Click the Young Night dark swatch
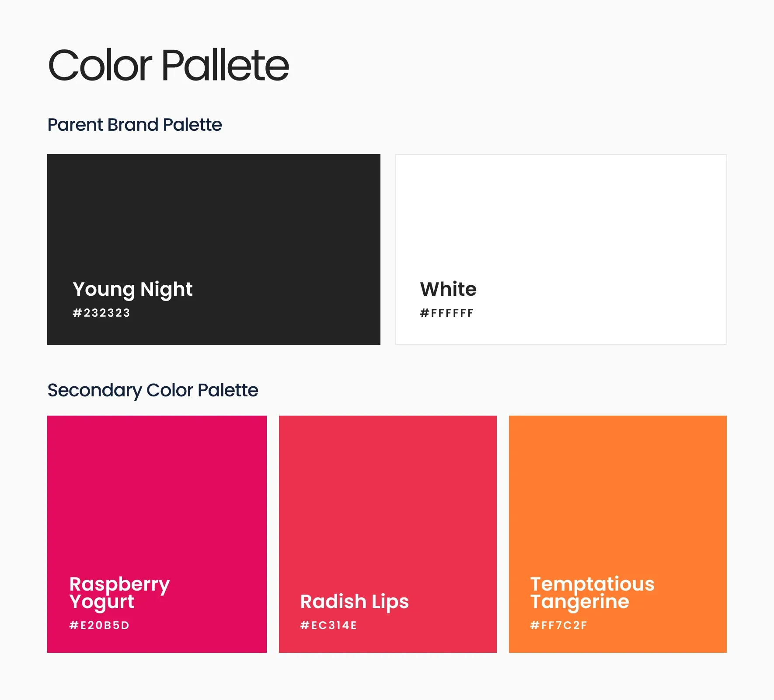The width and height of the screenshot is (774, 700). [214, 249]
